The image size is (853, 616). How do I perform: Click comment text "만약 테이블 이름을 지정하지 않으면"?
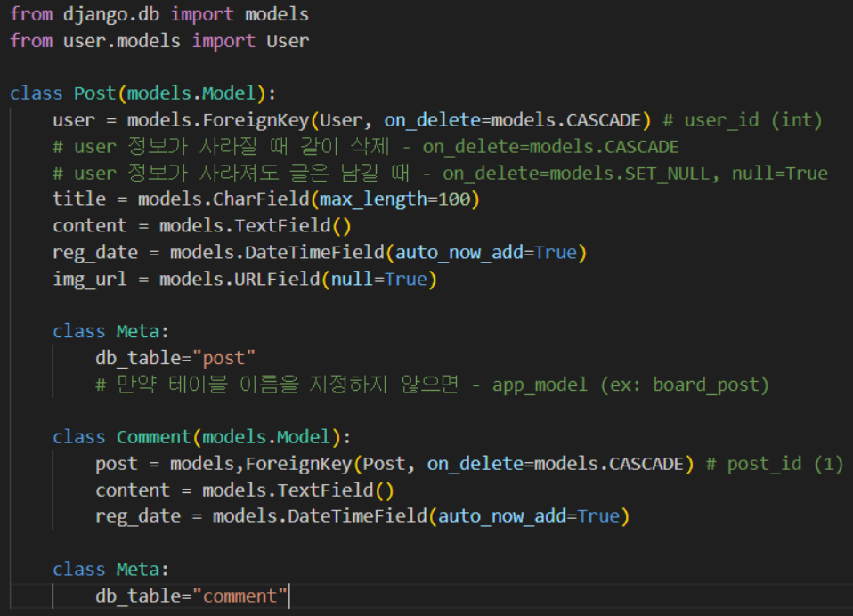tap(288, 385)
